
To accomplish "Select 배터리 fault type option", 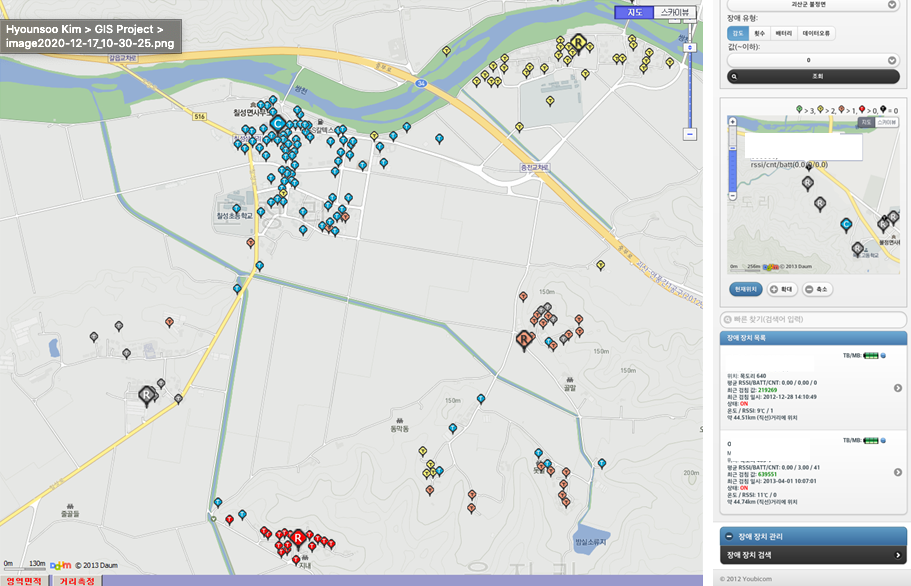I will (784, 33).
